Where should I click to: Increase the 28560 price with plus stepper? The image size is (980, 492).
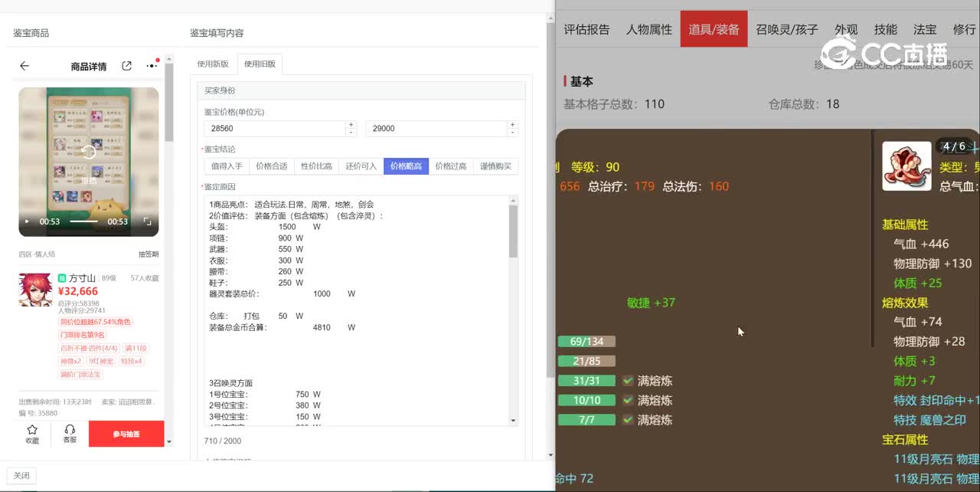pos(351,124)
